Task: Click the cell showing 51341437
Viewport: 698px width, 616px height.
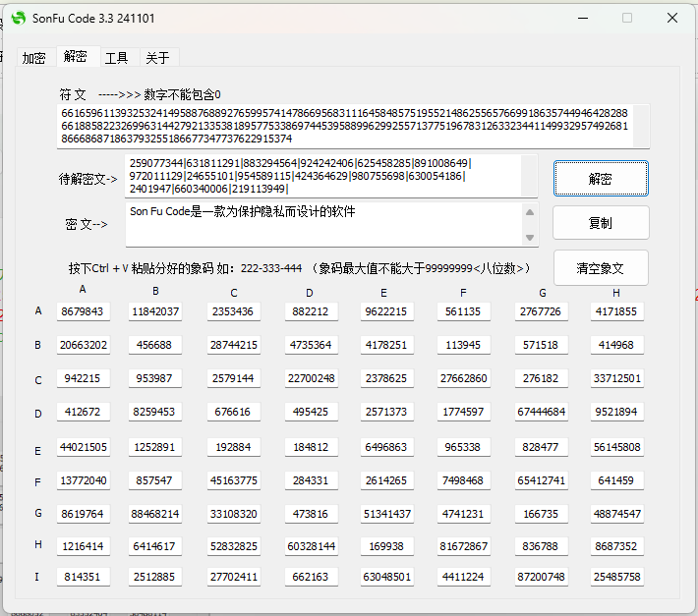Action: tap(386, 514)
